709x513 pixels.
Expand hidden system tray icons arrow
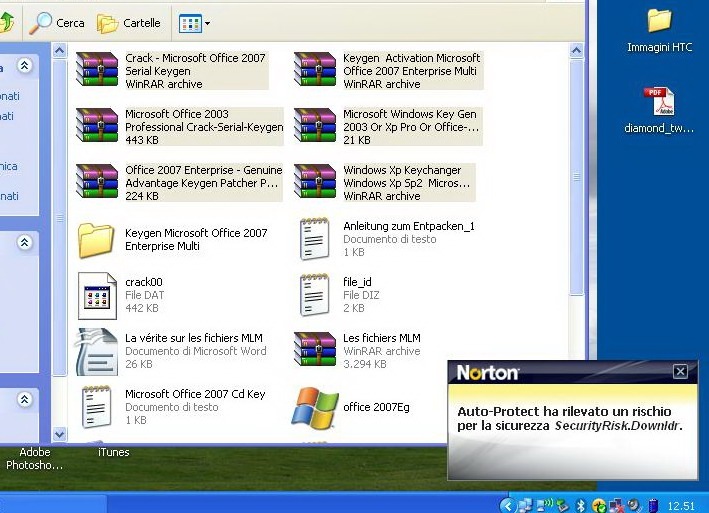click(507, 505)
